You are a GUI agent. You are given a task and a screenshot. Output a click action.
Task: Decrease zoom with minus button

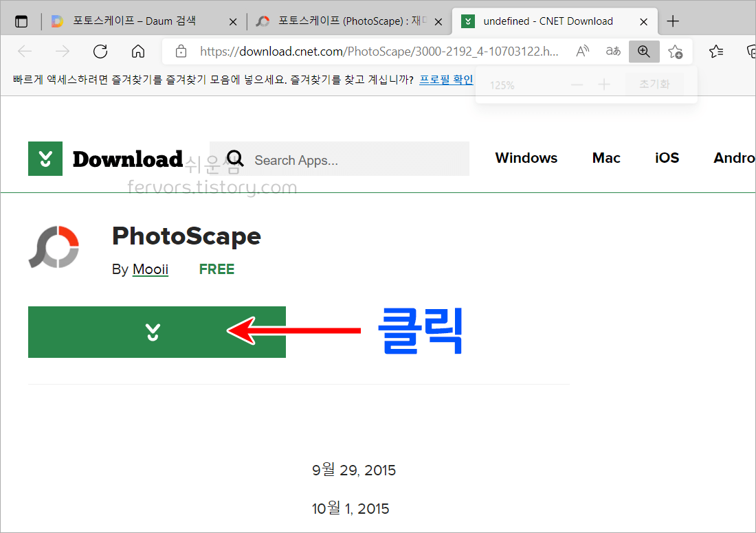tap(577, 84)
